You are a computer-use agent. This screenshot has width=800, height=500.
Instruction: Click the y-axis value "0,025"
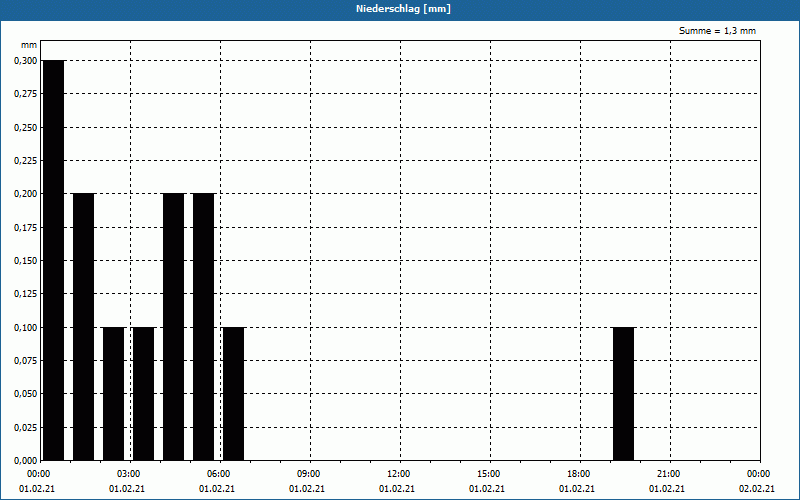tap(26, 428)
